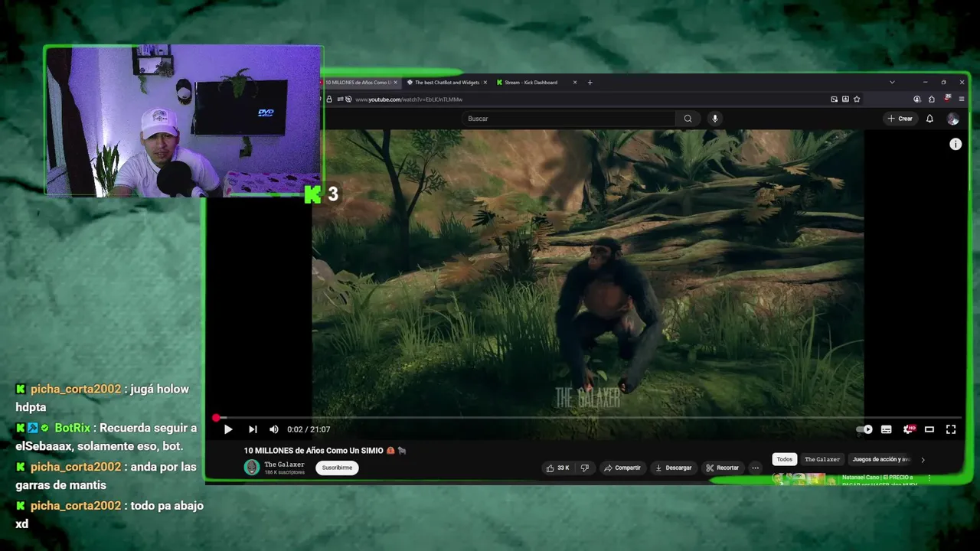Open site information padlock icon
This screenshot has height=551, width=980.
[329, 99]
